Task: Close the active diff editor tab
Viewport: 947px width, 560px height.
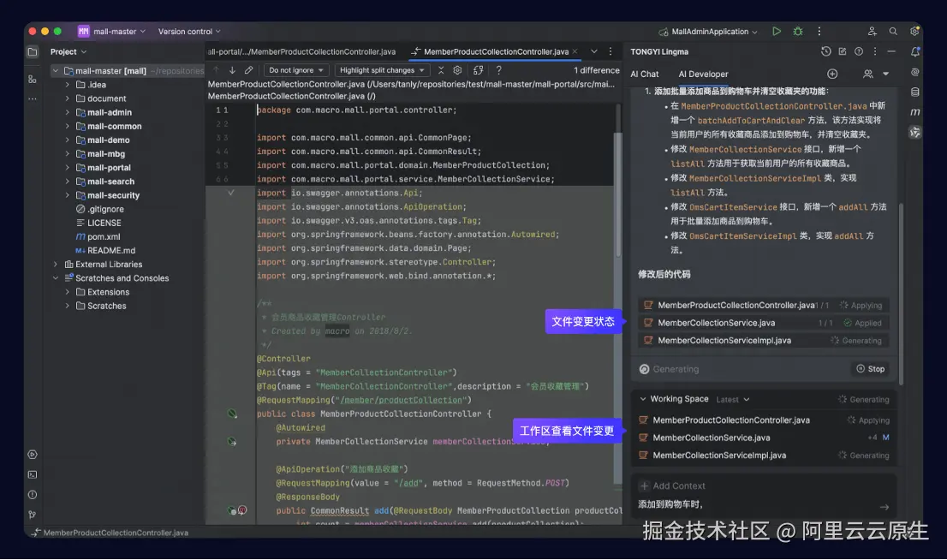Action: [575, 52]
